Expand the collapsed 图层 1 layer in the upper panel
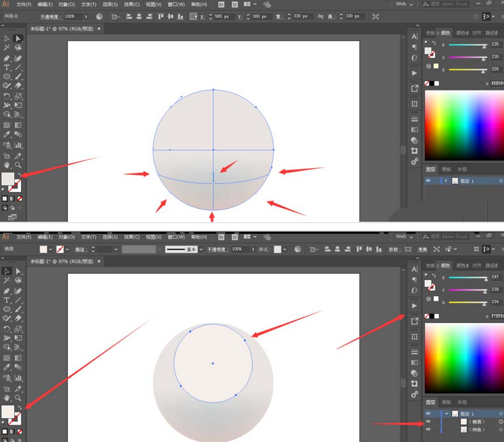The width and height of the screenshot is (504, 442). coord(446,181)
